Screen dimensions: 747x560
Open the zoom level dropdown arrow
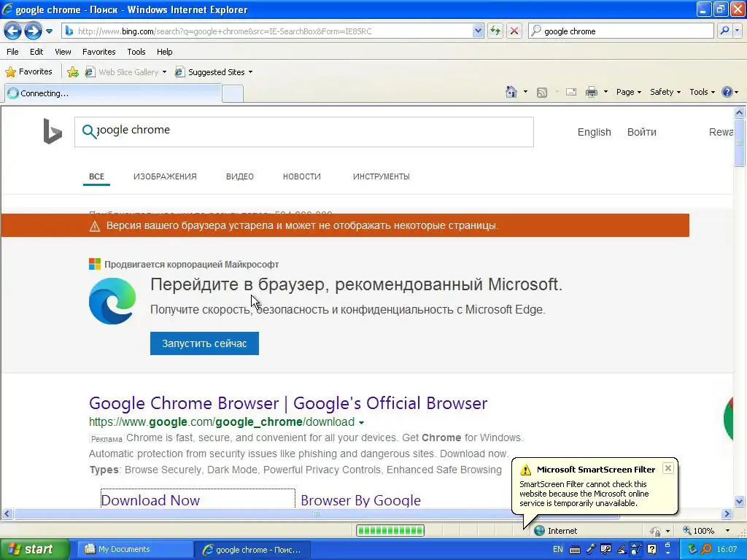[727, 531]
